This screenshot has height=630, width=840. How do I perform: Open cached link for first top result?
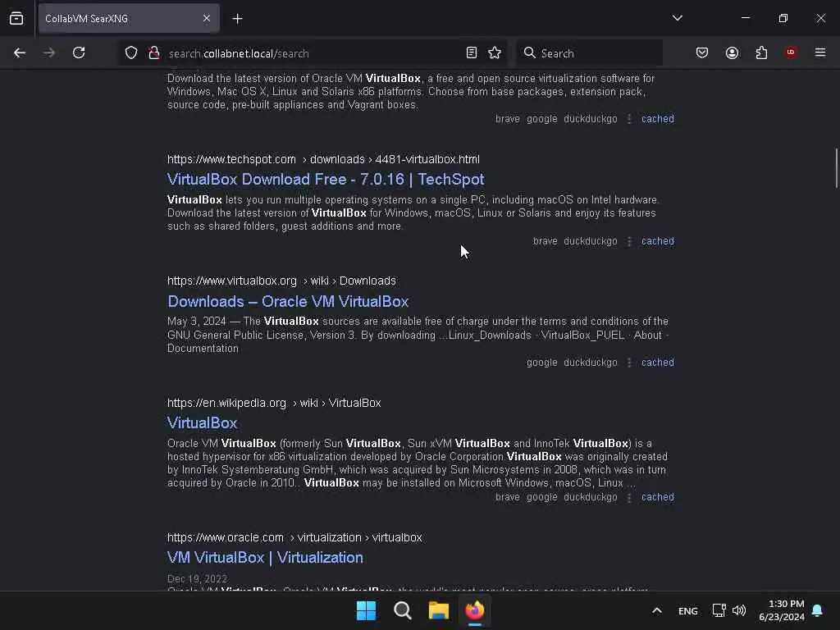(658, 119)
